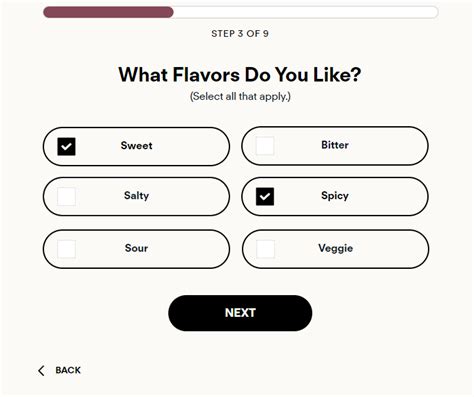Uncheck the Sweet checkbox
474x397 pixels.
66,147
